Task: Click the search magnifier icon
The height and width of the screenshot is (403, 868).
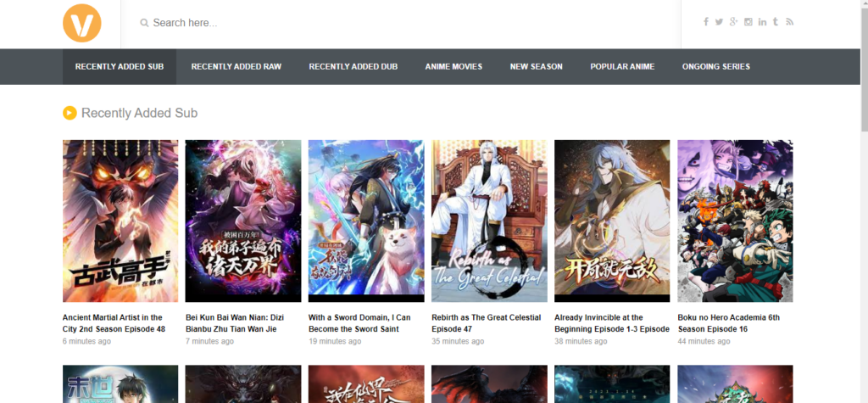Action: (144, 23)
